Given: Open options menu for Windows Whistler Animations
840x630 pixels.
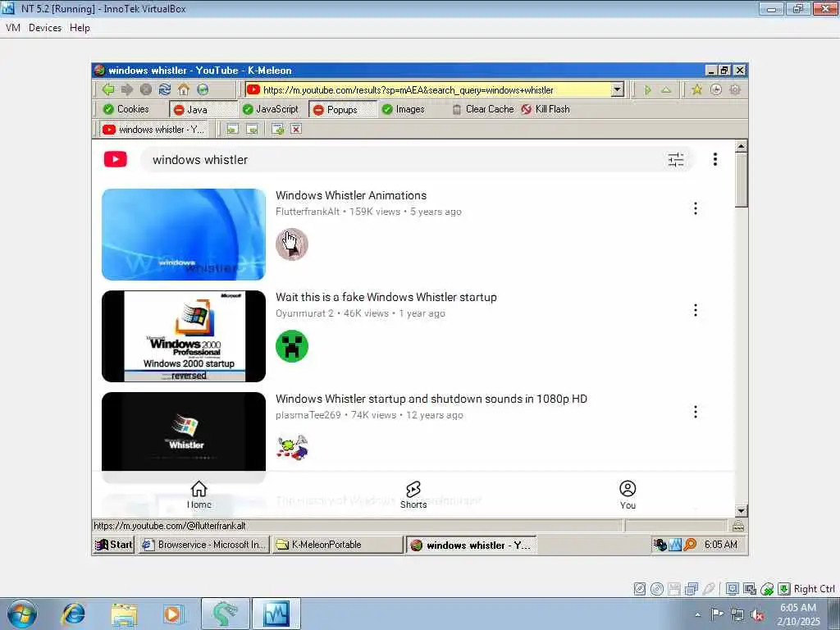Looking at the screenshot, I should (696, 208).
